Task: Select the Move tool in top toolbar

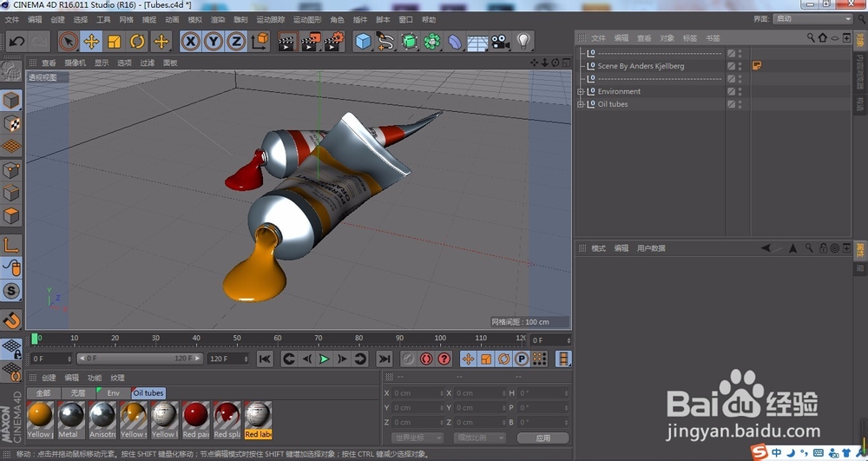Action: (x=91, y=42)
